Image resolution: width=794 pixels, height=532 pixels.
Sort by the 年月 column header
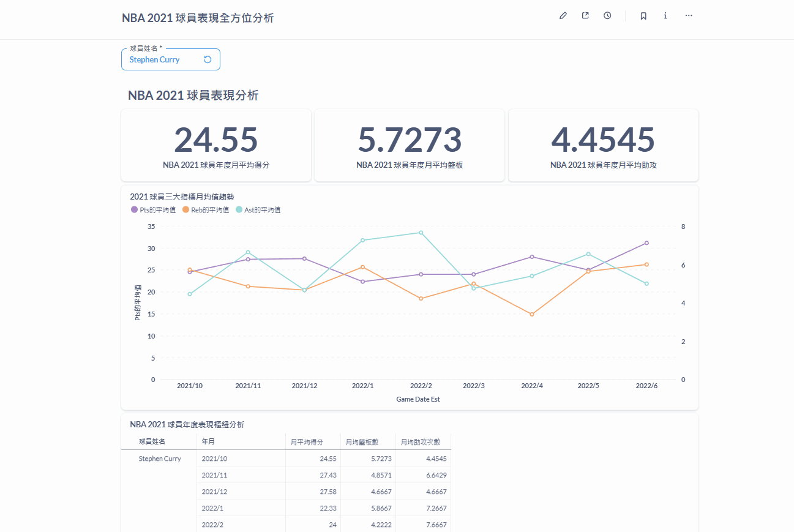pos(208,441)
